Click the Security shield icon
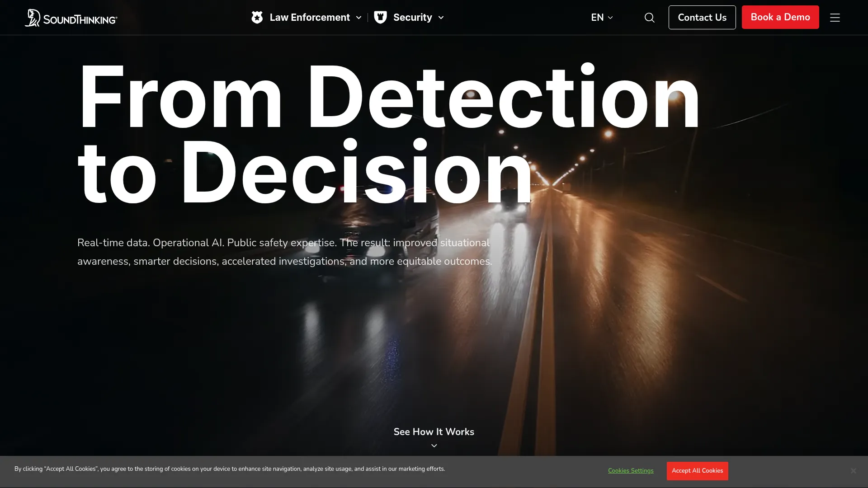The image size is (868, 488). coord(381,18)
